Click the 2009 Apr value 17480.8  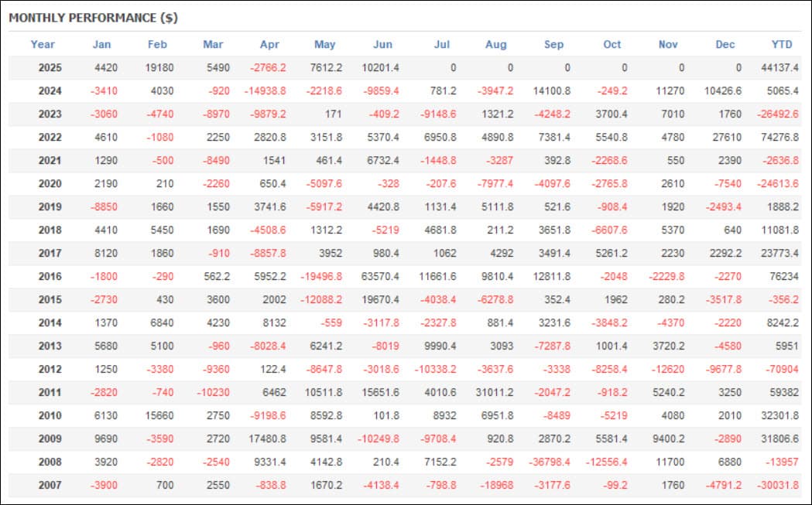267,438
